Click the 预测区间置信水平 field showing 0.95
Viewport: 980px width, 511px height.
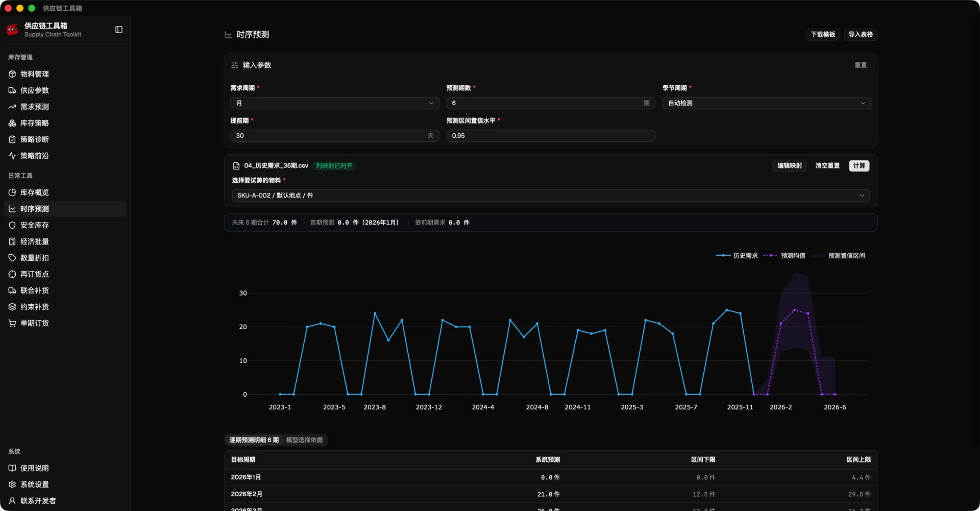click(x=551, y=136)
